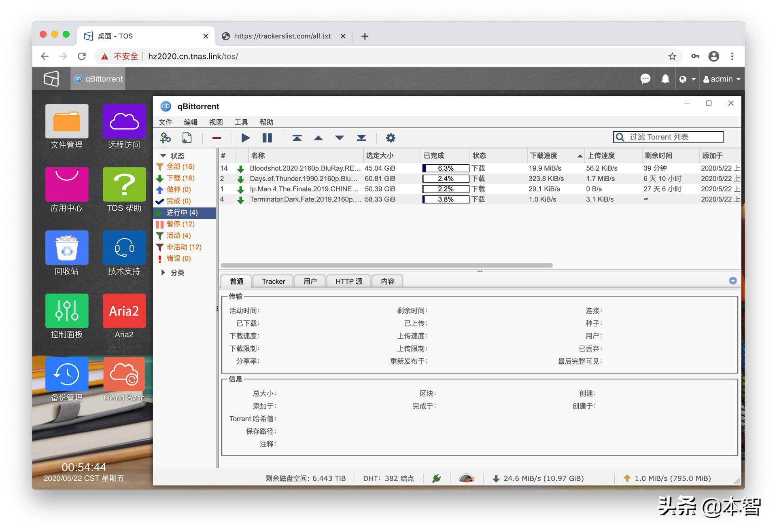Select the 全部 (16) filter

pos(180,167)
